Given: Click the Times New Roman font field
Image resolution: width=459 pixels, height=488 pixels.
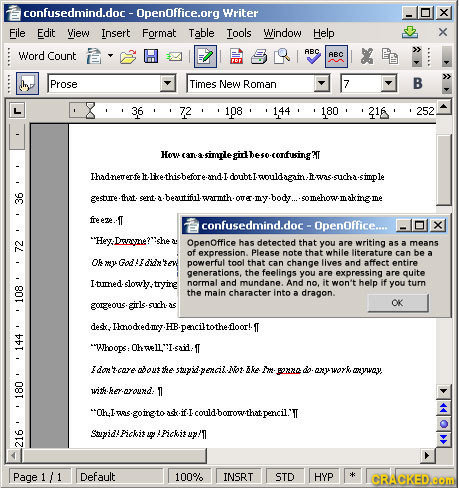Looking at the screenshot, I should [250, 84].
